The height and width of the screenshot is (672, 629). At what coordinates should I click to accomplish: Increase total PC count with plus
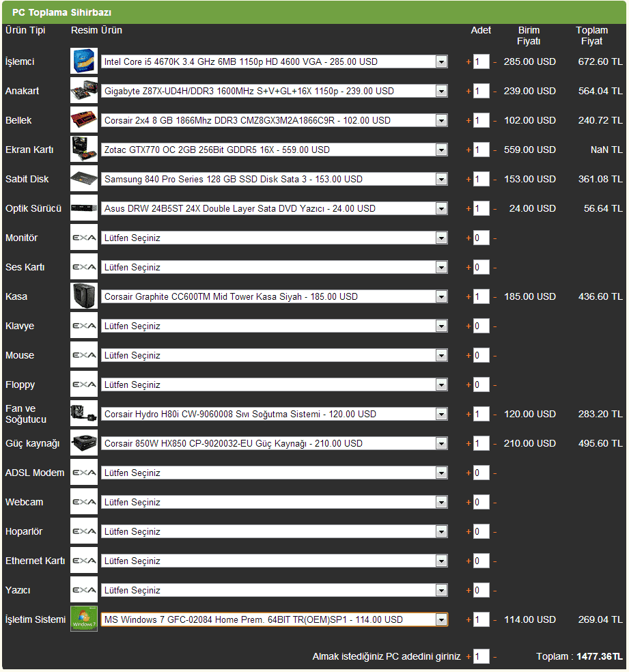tap(469, 656)
